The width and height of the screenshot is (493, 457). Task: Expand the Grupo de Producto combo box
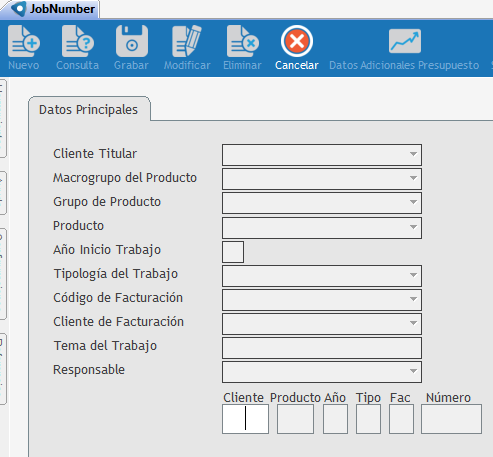(322, 203)
